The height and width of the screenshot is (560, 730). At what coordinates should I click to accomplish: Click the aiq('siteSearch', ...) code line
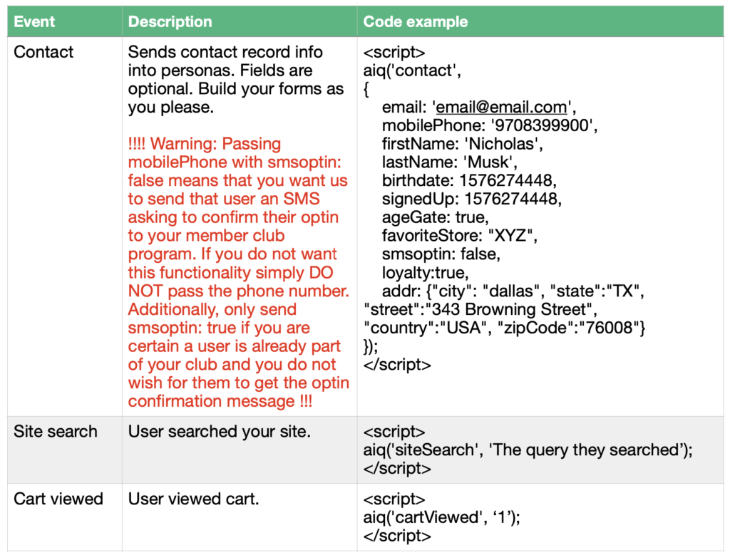(x=528, y=450)
